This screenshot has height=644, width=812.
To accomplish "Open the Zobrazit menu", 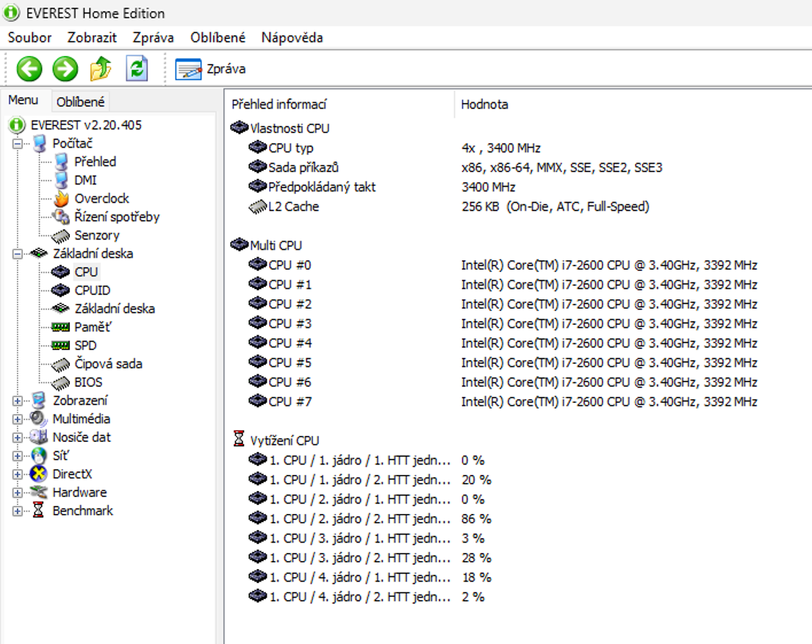I will coord(91,37).
